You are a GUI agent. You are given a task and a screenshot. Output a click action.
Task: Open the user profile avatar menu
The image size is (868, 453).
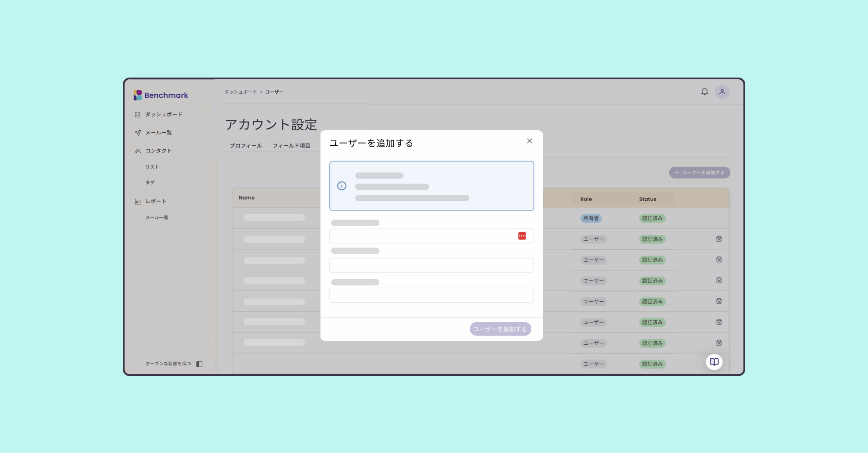coord(722,92)
